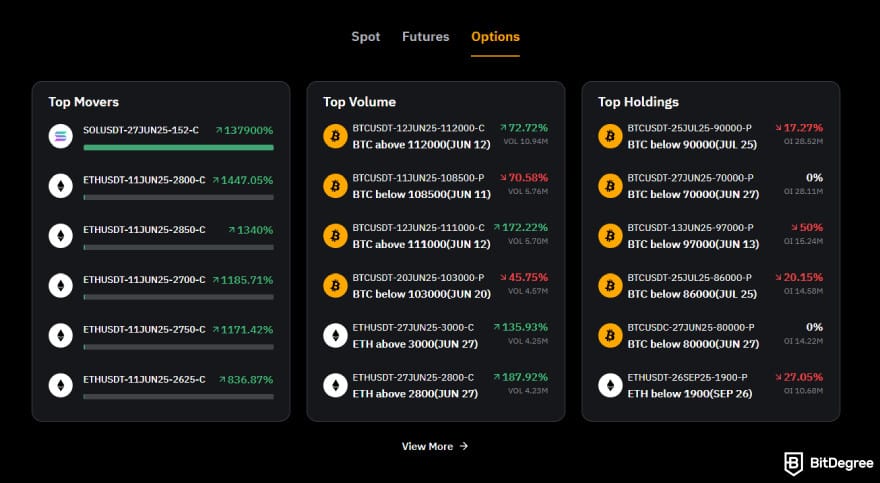The width and height of the screenshot is (880, 483).
Task: Open ETH below 1900(SEP 26)
Action: 690,394
